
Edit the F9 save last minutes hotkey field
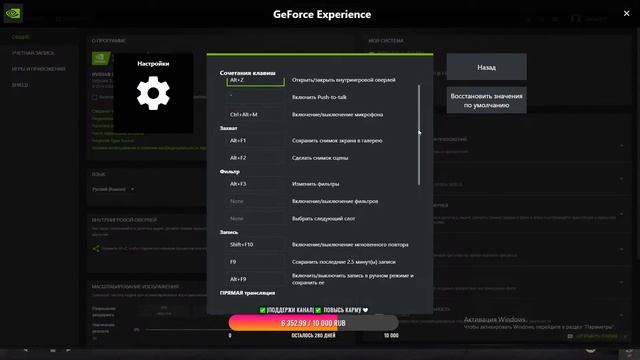256,262
